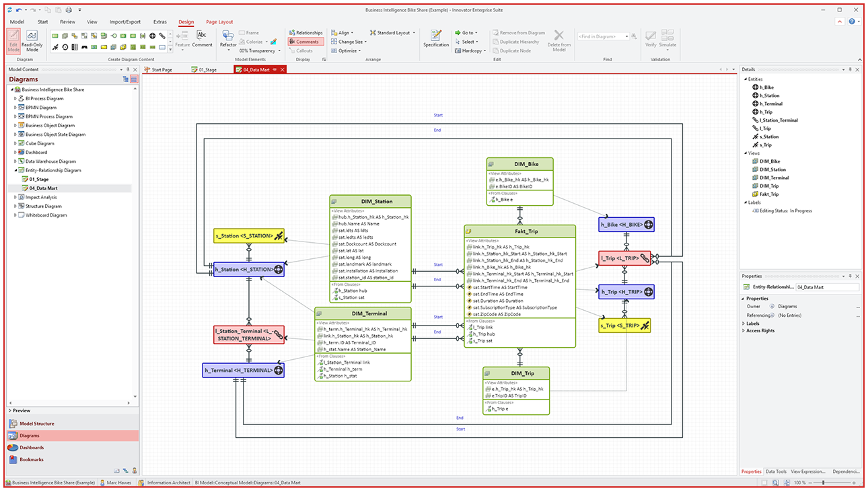Click inside the Find in Diagram field
Image resolution: width=868 pixels, height=491 pixels.
599,36
